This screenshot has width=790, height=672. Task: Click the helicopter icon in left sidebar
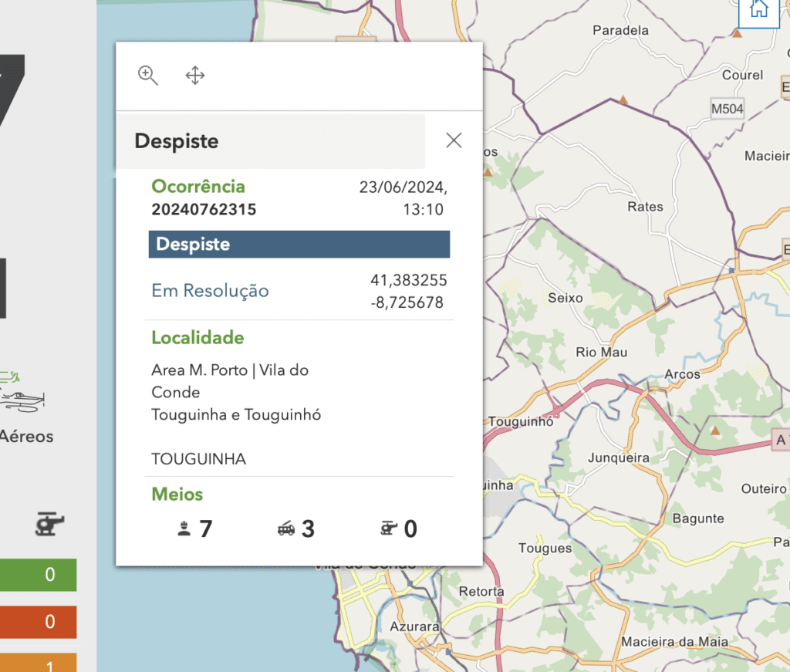click(49, 524)
